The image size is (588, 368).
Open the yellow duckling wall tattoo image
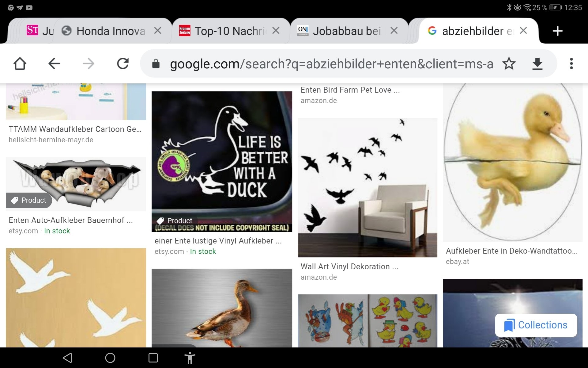pyautogui.click(x=513, y=163)
